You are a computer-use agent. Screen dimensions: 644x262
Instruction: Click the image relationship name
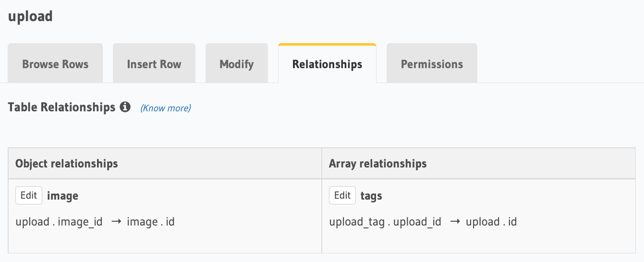pyautogui.click(x=62, y=196)
